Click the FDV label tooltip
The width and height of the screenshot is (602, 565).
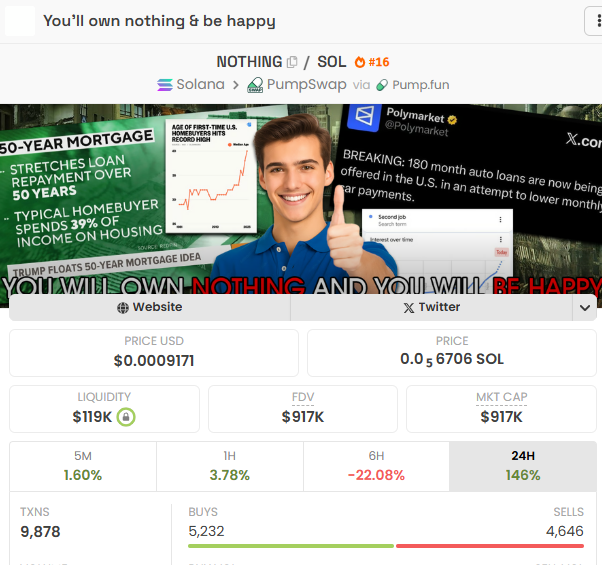coord(303,397)
